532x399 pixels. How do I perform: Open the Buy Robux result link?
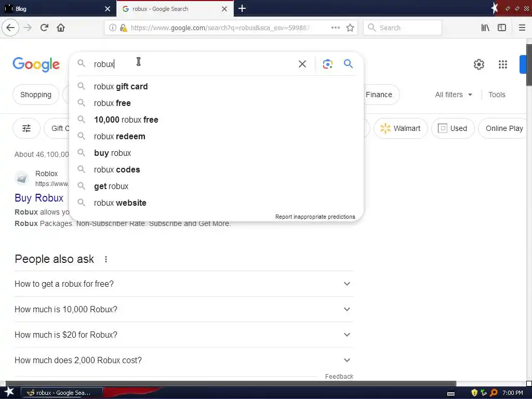coord(39,198)
